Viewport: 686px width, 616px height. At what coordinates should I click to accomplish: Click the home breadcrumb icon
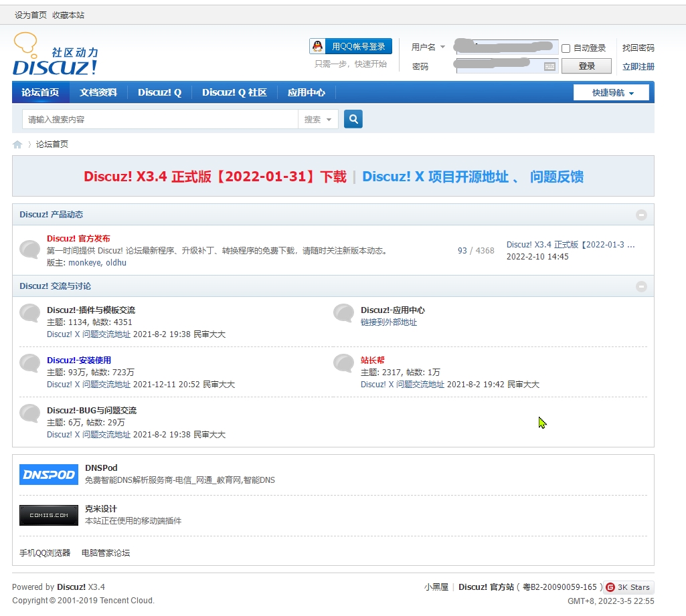tap(17, 144)
